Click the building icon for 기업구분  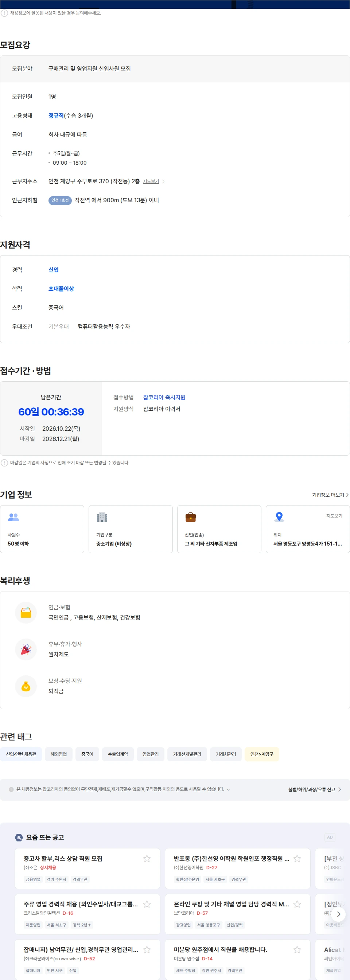tap(102, 518)
